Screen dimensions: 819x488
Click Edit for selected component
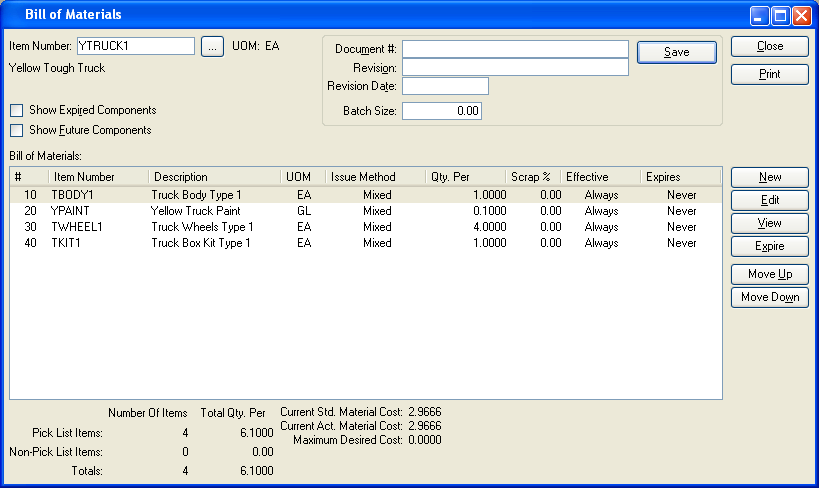coord(769,200)
